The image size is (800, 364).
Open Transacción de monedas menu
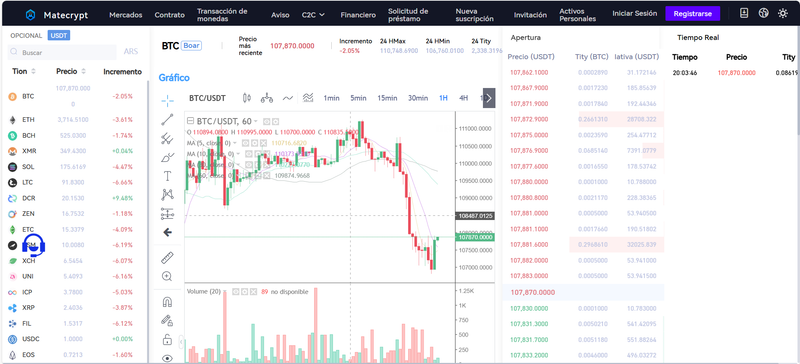pos(222,15)
